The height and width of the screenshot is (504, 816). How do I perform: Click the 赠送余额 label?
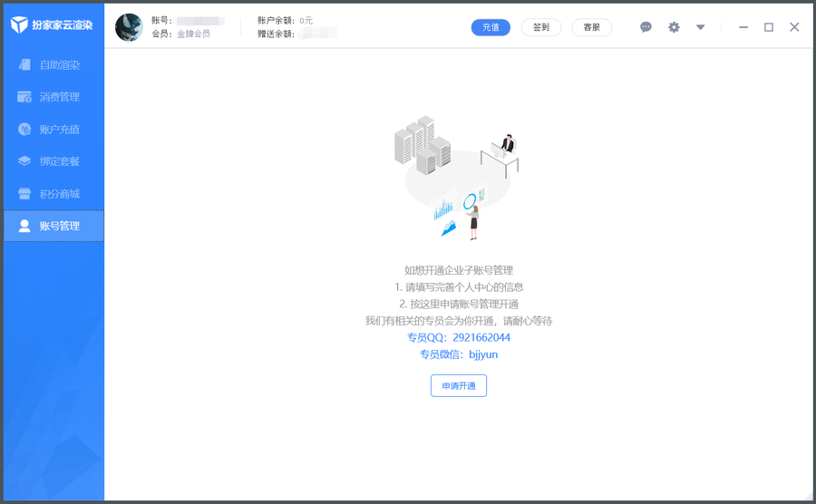click(x=276, y=34)
